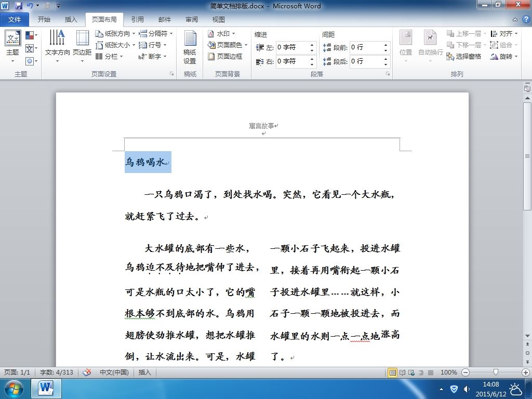This screenshot has height=399, width=532.
Task: Click vertical scrollbar down arrow
Action: (527, 336)
